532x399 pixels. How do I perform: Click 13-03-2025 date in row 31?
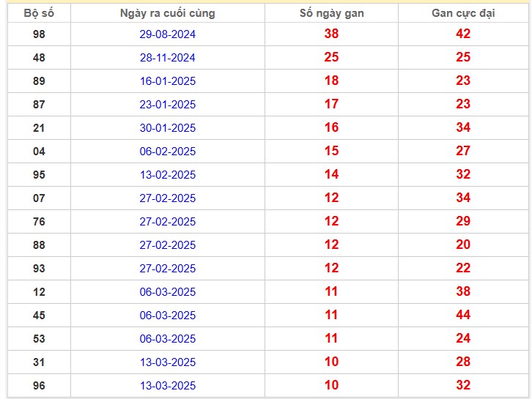click(168, 362)
